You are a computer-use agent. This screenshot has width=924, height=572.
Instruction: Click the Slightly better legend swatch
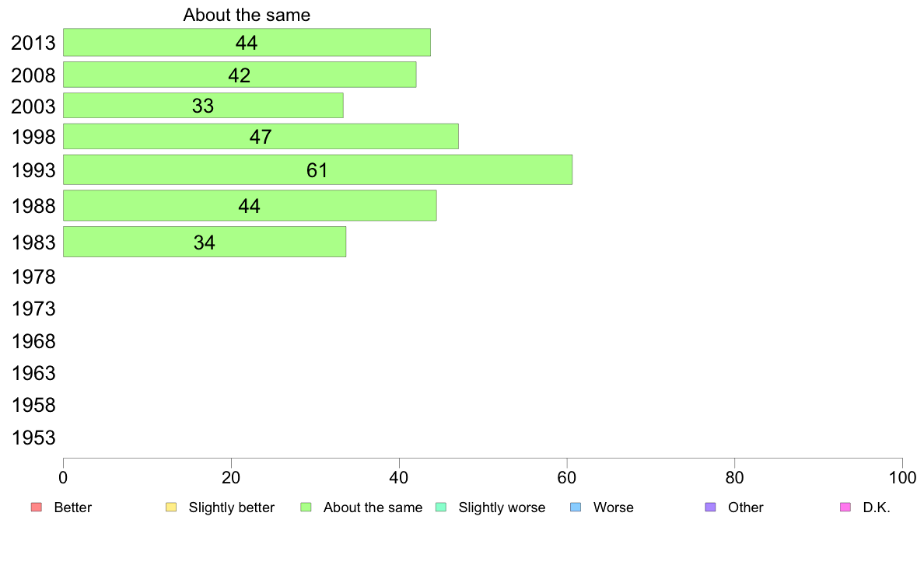[171, 507]
